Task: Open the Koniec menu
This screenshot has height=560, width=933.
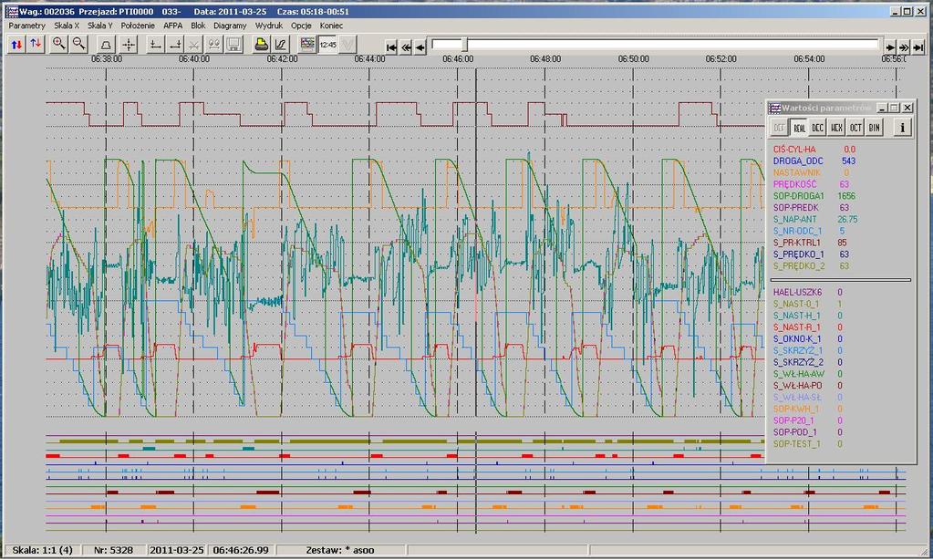Action: pyautogui.click(x=331, y=26)
